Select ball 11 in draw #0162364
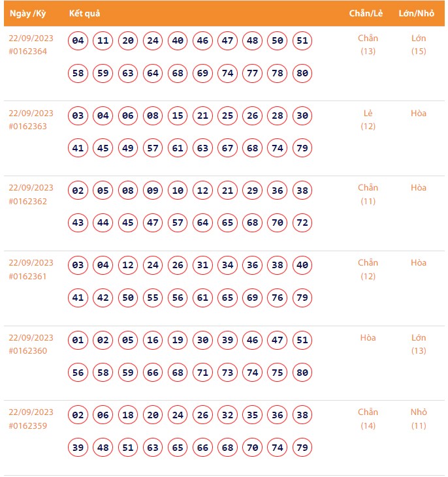Image resolution: width=448 pixels, height=477 pixels. 103,41
